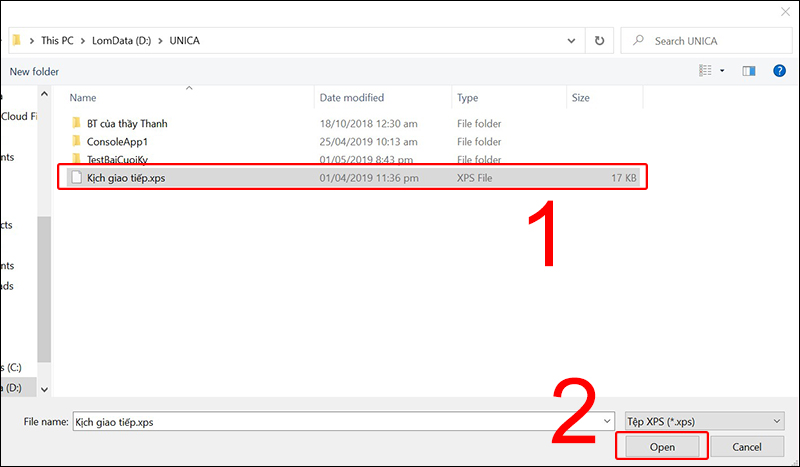Image resolution: width=800 pixels, height=467 pixels.
Task: Click the New folder button
Action: (x=34, y=71)
